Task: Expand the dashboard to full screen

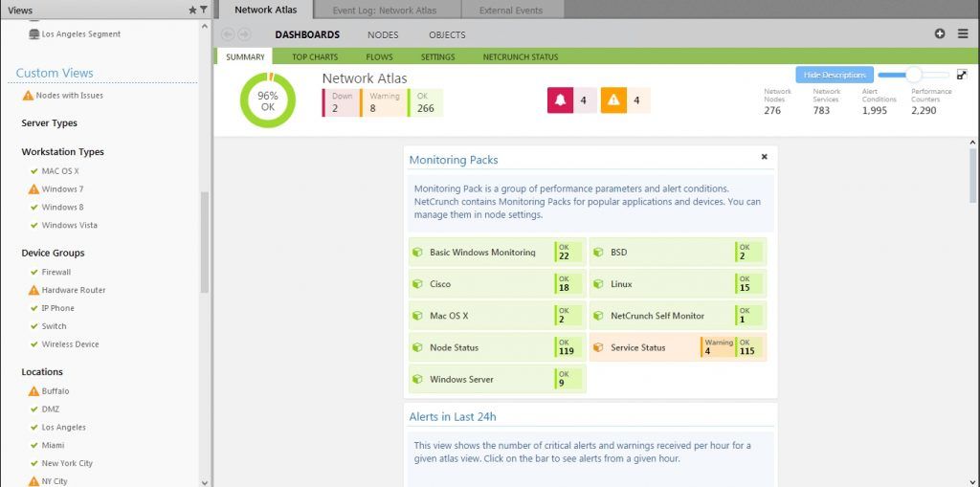Action: [x=962, y=75]
